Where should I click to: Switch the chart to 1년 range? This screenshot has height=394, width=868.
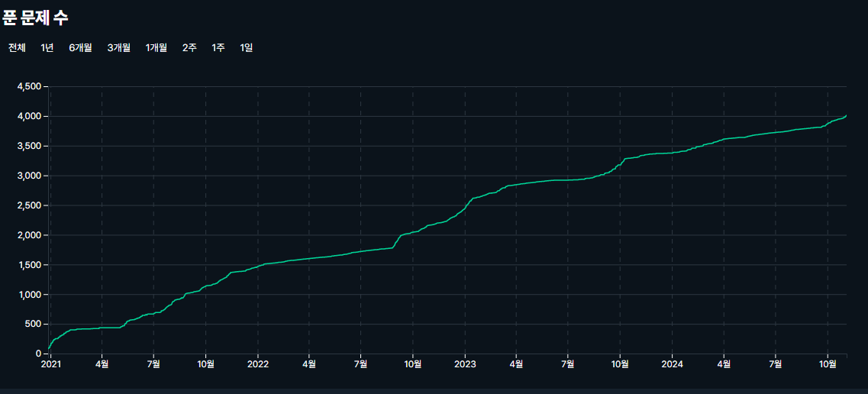47,47
